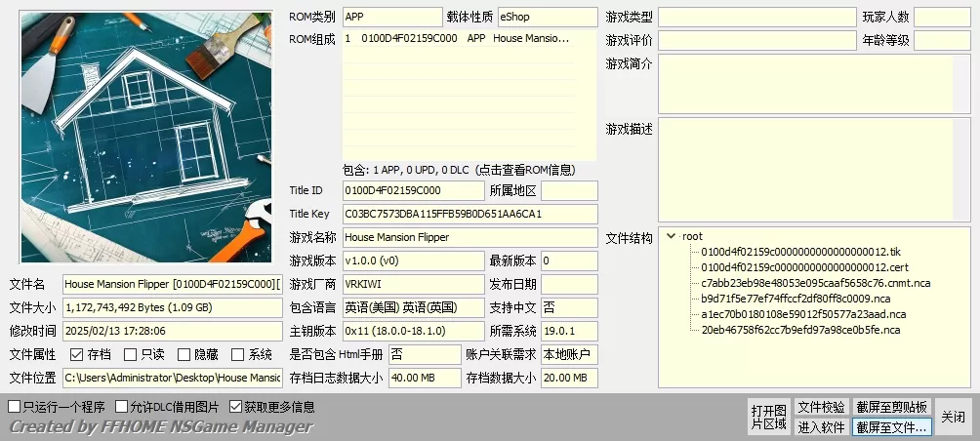The width and height of the screenshot is (980, 441).
Task: Click the House Mansion Flipper cover image
Action: pyautogui.click(x=146, y=138)
